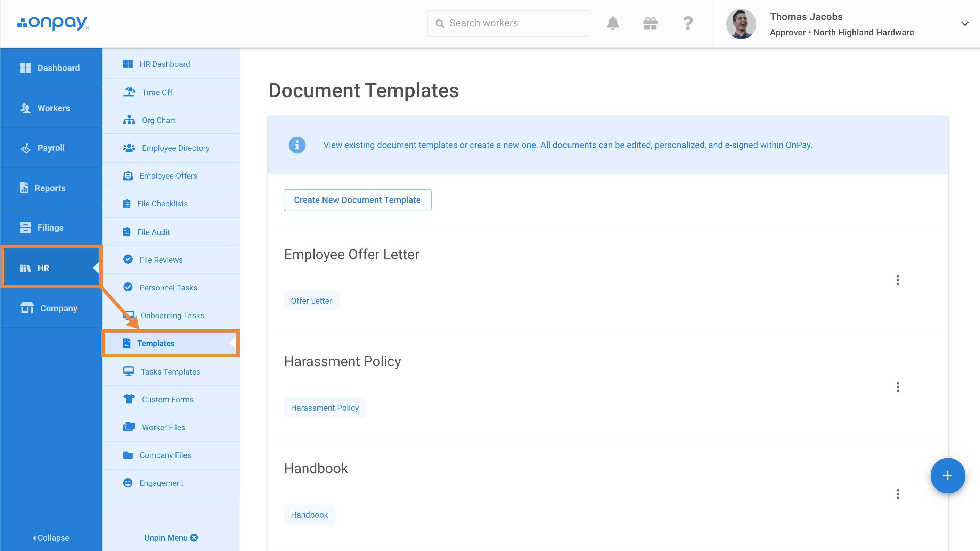
Task: Click the blue plus floating button
Action: 947,475
